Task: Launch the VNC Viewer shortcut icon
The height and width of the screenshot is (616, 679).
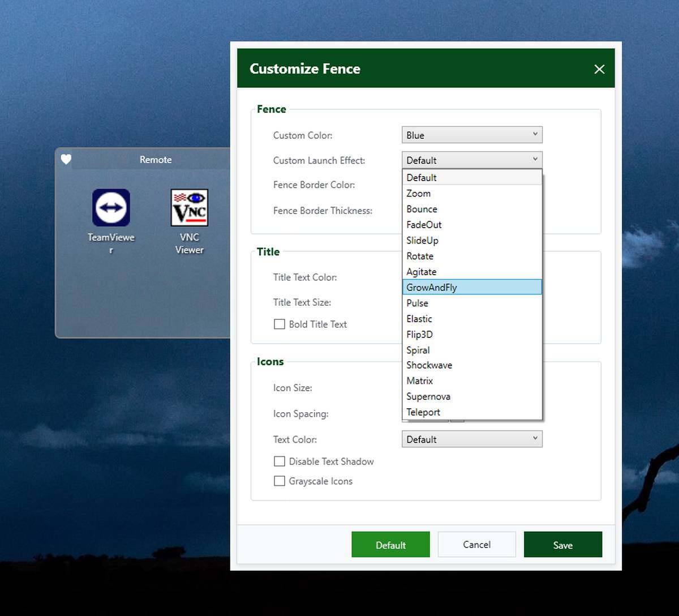Action: pyautogui.click(x=189, y=208)
